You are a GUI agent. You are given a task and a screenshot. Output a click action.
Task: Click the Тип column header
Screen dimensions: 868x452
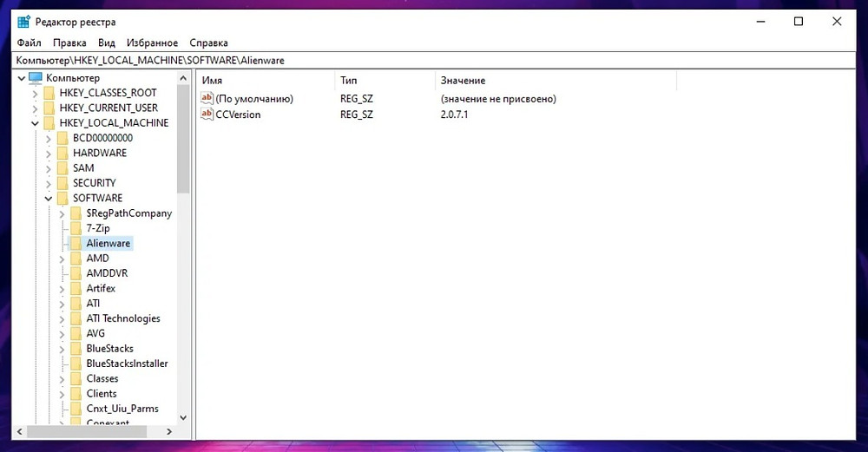(385, 80)
